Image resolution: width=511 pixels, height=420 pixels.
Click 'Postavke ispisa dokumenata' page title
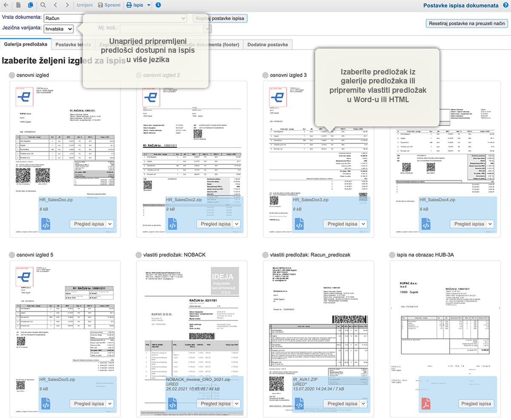(x=460, y=6)
